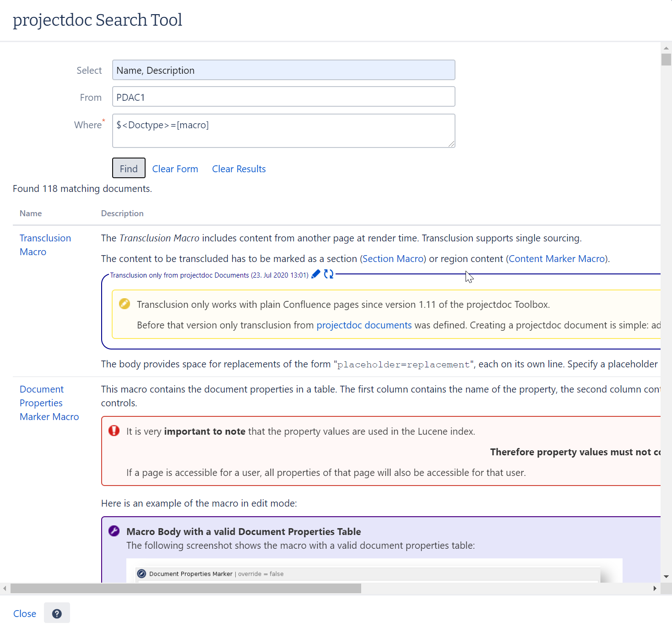
Task: Close the search tool dialog
Action: coord(25,614)
